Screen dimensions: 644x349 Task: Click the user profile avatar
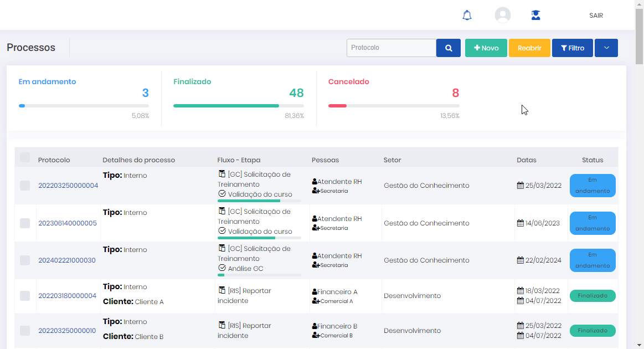(x=502, y=16)
